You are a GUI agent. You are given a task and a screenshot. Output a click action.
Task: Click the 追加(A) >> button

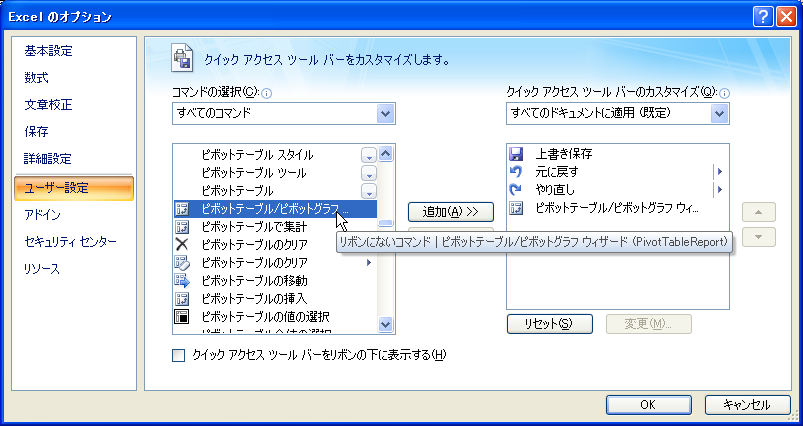tap(451, 211)
